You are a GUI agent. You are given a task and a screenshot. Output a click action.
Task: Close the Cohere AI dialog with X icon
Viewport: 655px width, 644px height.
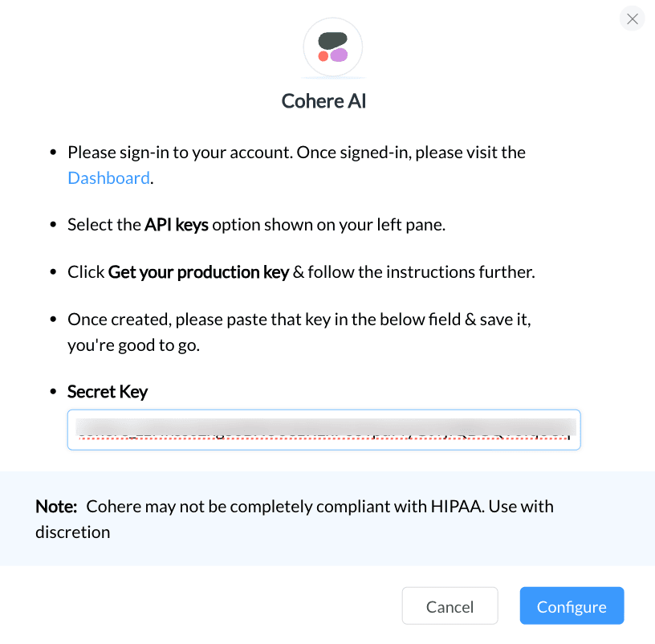[632, 18]
